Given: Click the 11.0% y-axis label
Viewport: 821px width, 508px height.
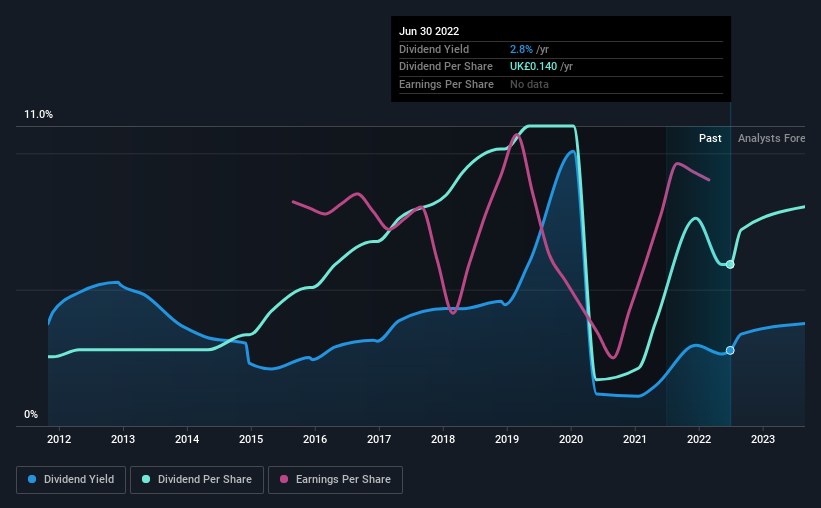Looking at the screenshot, I should [38, 115].
